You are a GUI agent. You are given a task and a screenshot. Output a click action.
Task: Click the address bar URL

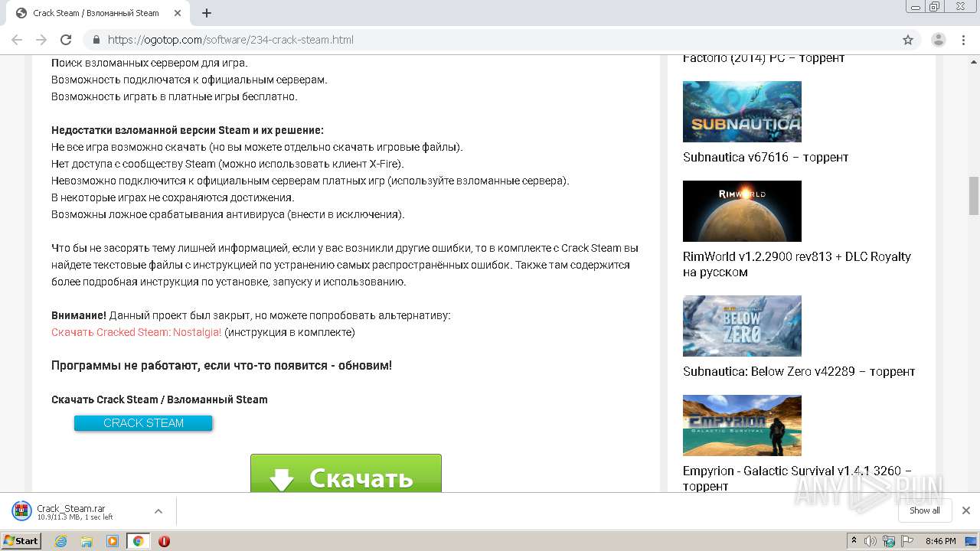point(230,40)
